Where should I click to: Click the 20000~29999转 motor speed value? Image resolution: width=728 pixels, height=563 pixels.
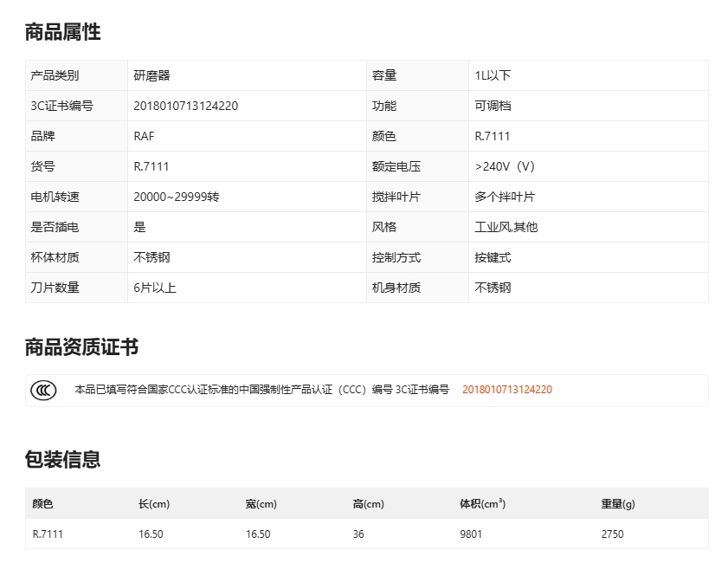point(176,197)
